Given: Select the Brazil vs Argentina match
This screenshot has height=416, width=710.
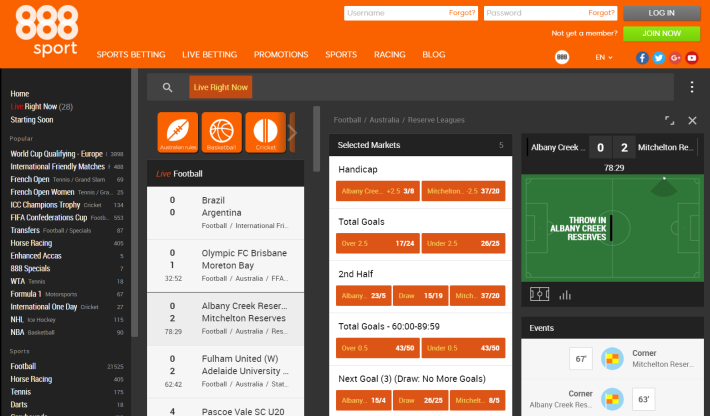Looking at the screenshot, I should pos(225,213).
